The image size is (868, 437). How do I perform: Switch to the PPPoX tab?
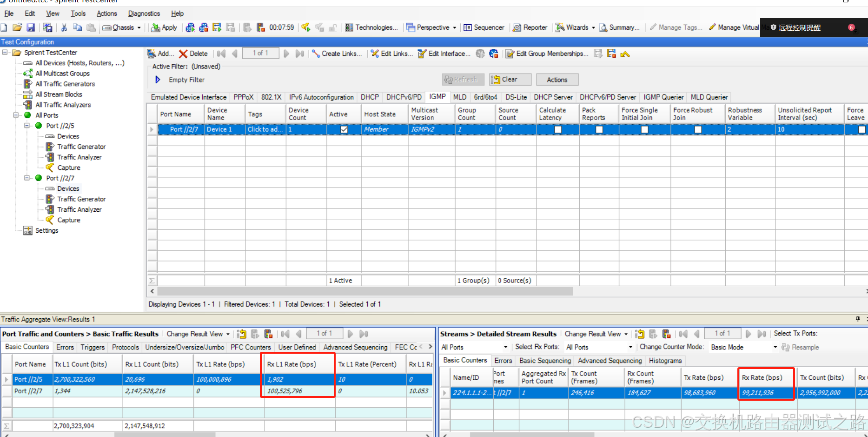(244, 97)
